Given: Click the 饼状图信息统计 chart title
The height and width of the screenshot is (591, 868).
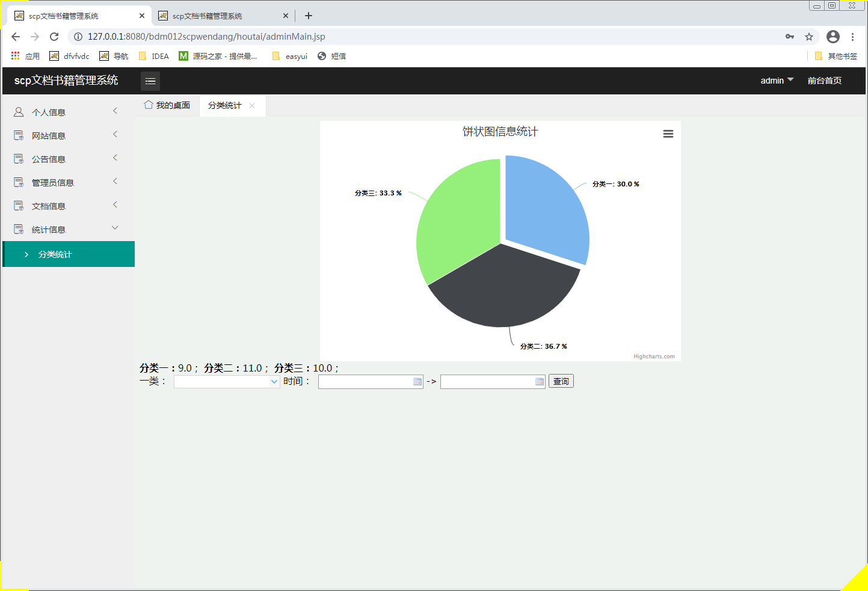Looking at the screenshot, I should point(500,132).
